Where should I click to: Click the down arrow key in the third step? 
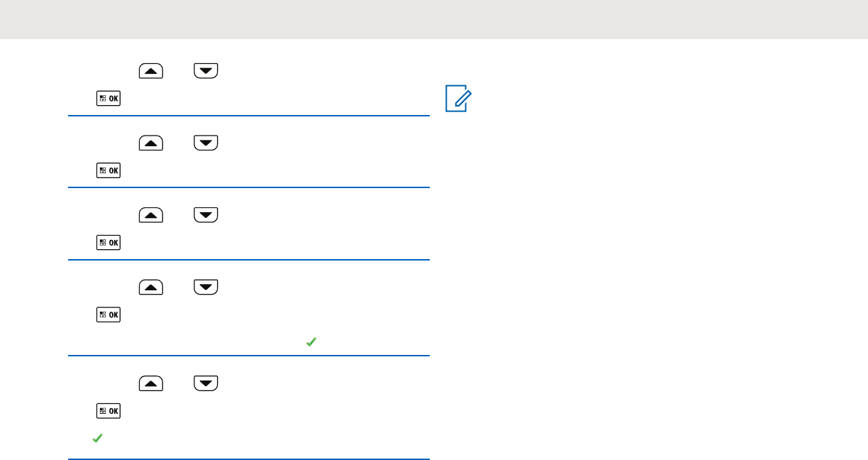tap(206, 215)
